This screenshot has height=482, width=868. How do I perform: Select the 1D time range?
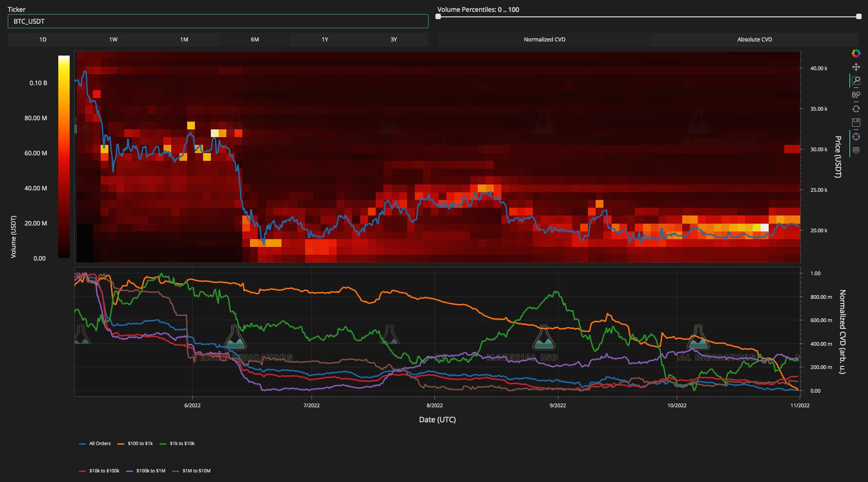pyautogui.click(x=43, y=40)
